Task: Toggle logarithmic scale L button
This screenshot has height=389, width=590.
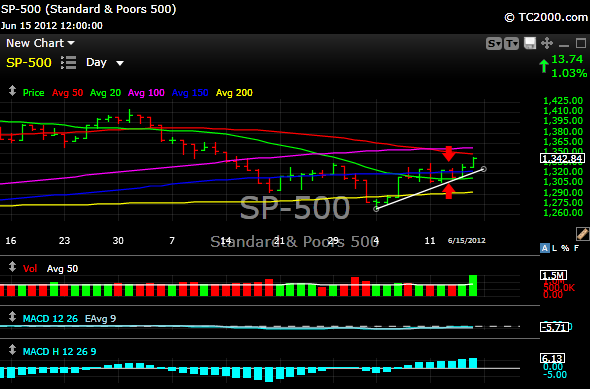Action: click(x=555, y=248)
